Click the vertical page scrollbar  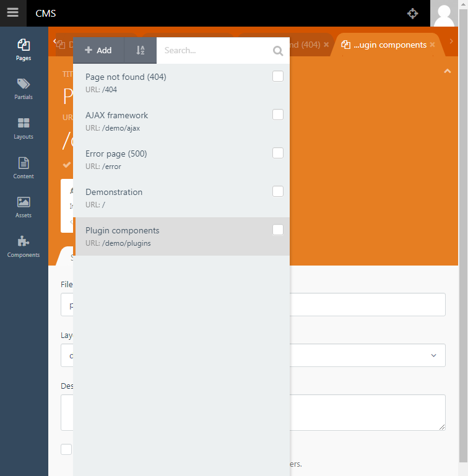pos(463,235)
